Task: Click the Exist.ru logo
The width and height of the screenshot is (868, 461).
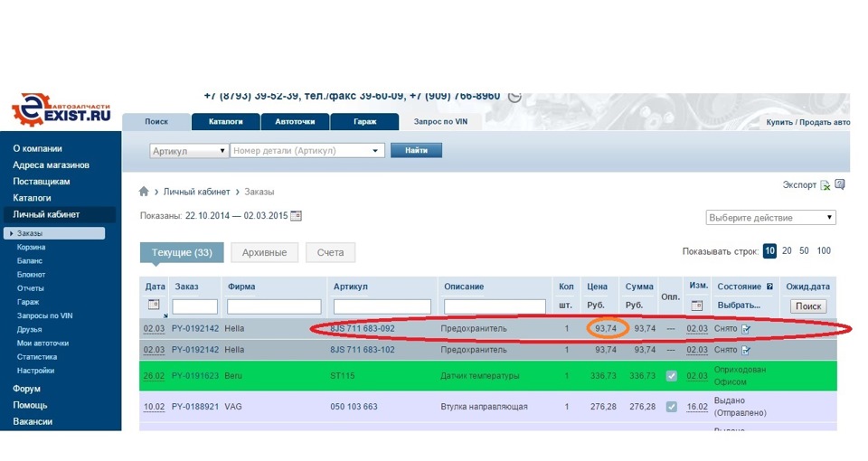Action: pyautogui.click(x=61, y=109)
